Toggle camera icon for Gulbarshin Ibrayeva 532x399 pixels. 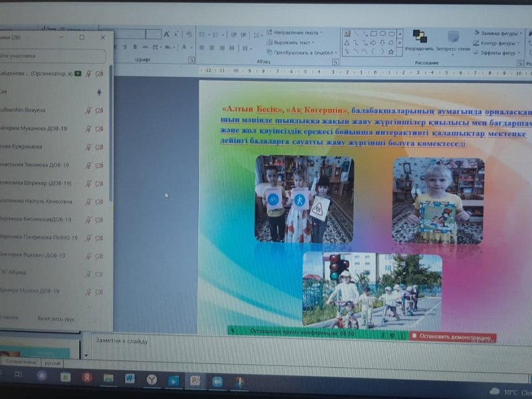pos(99,110)
